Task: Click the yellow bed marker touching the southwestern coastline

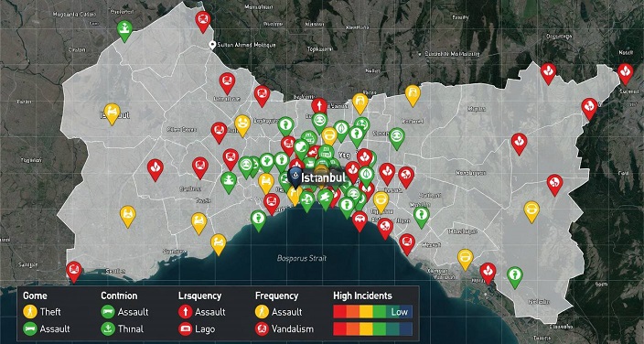Action: coord(219,243)
